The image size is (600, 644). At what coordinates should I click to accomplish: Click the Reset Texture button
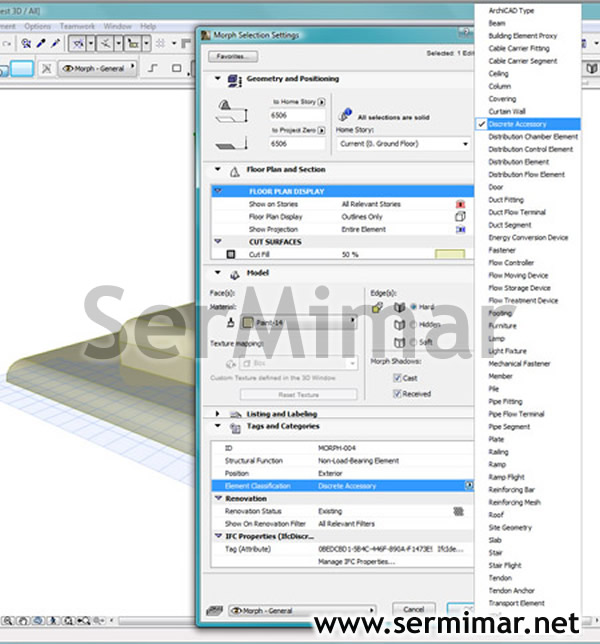click(x=299, y=395)
